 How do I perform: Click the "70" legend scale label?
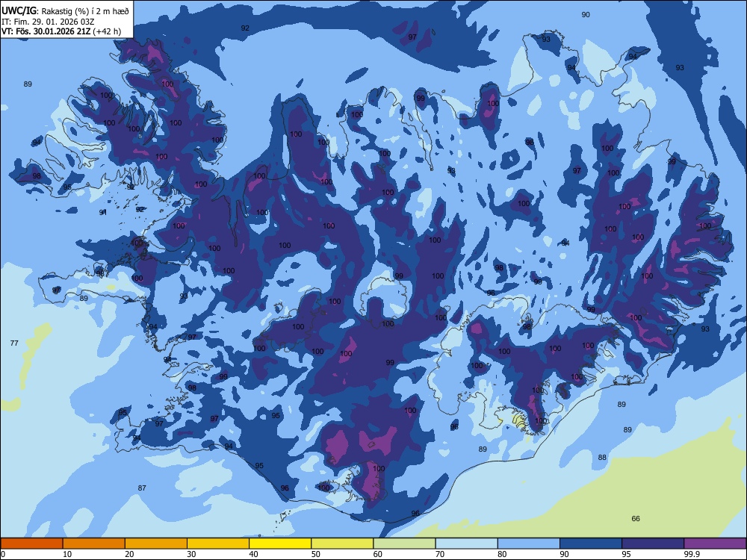tap(440, 554)
